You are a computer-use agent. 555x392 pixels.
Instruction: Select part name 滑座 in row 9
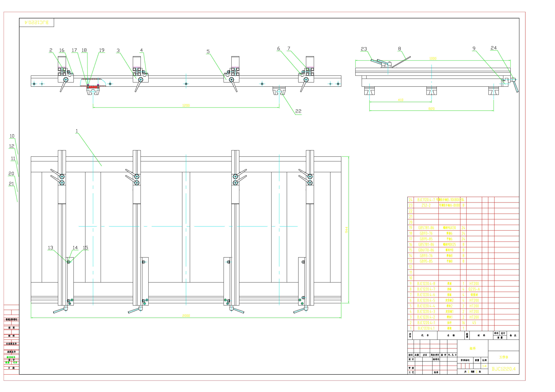[x=449, y=283]
